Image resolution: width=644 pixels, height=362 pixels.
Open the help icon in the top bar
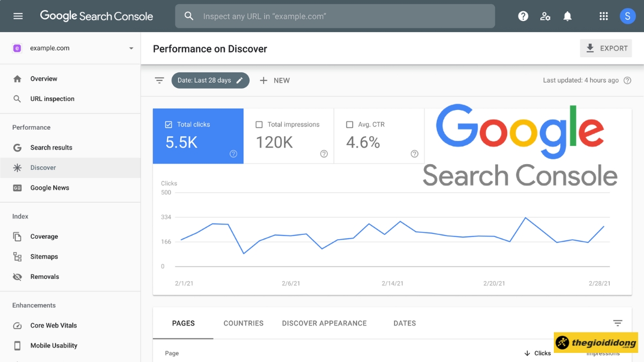pyautogui.click(x=523, y=16)
